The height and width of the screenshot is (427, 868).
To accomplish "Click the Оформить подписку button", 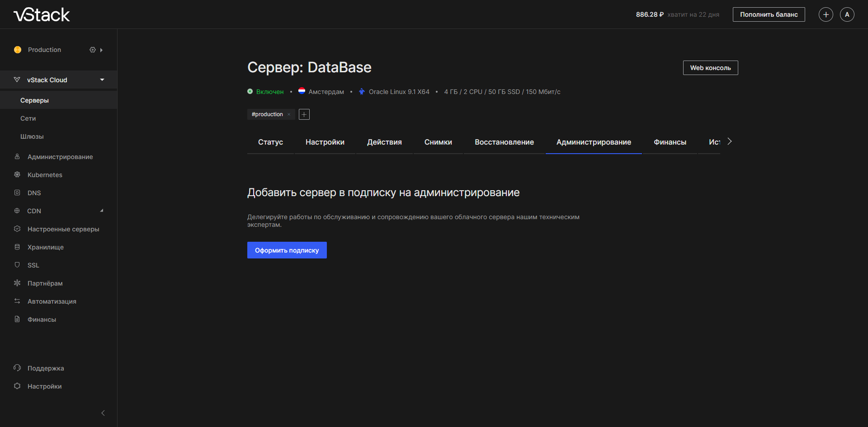I will coord(287,250).
